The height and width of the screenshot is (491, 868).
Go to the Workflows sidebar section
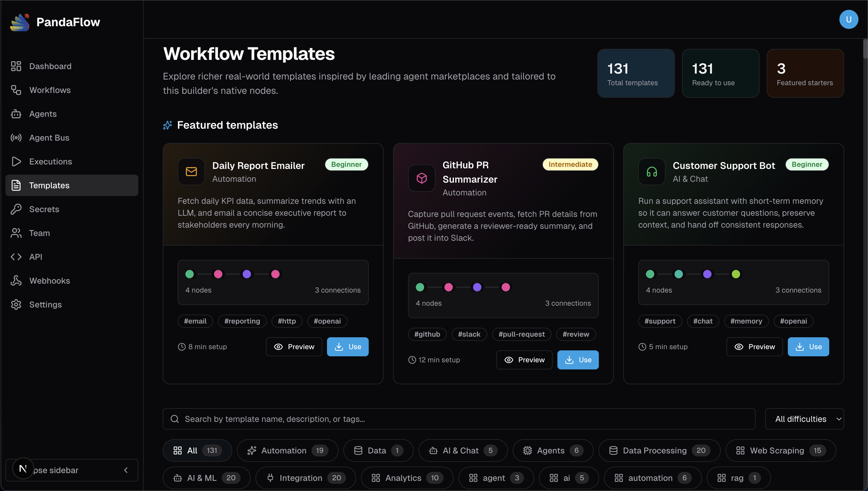pos(72,90)
